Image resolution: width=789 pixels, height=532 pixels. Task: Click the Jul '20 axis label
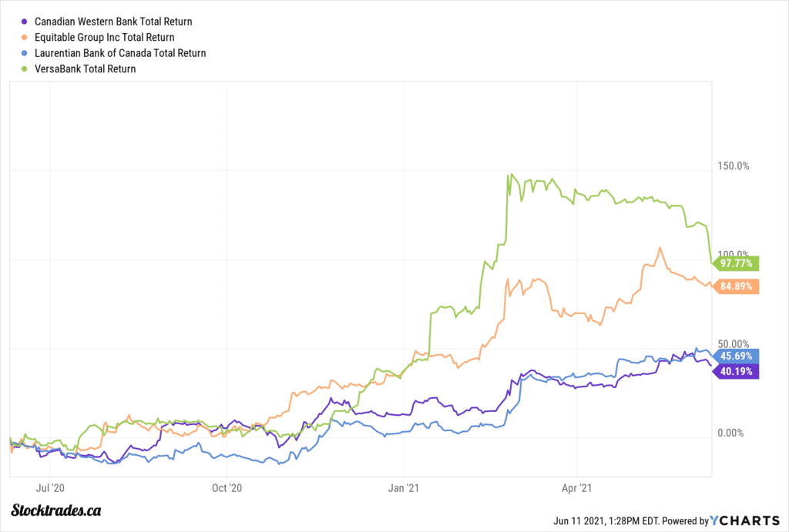point(49,487)
